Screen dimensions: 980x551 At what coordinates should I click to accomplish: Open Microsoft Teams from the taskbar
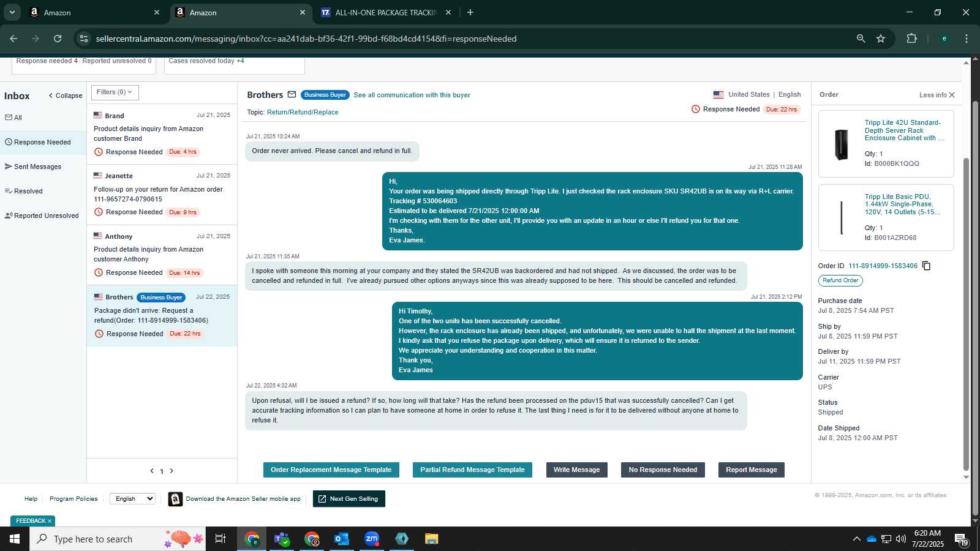tap(282, 539)
